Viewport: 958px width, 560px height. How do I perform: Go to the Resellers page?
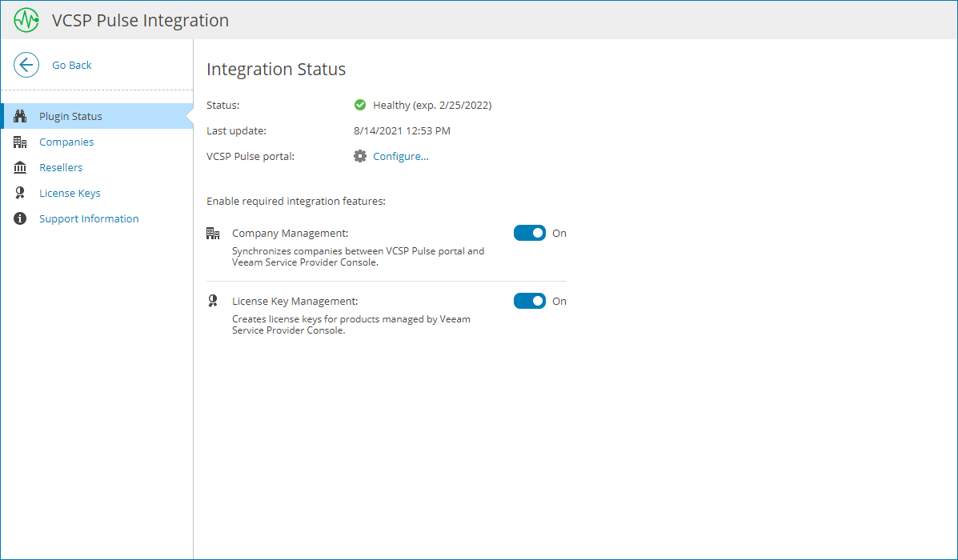(61, 167)
